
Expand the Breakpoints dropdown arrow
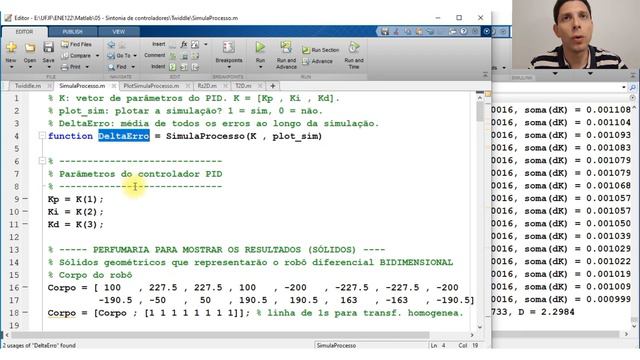(229, 67)
